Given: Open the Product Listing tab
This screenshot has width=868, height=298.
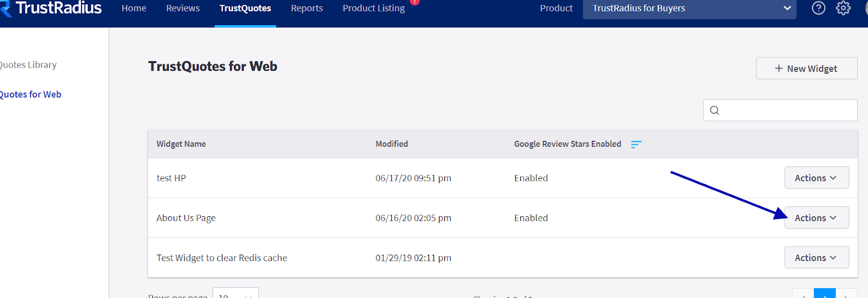Looking at the screenshot, I should click(x=374, y=8).
